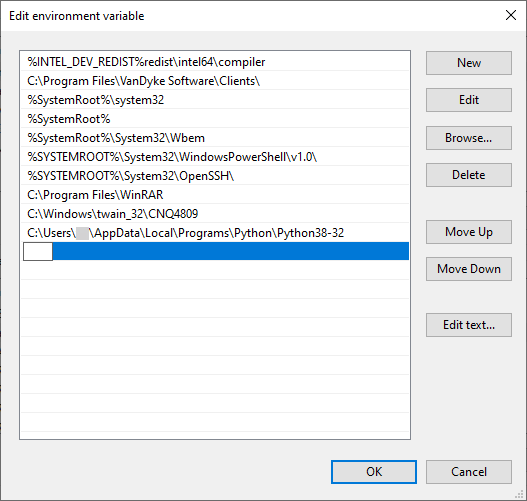Click the Edit button
The image size is (527, 501).
pos(469,100)
